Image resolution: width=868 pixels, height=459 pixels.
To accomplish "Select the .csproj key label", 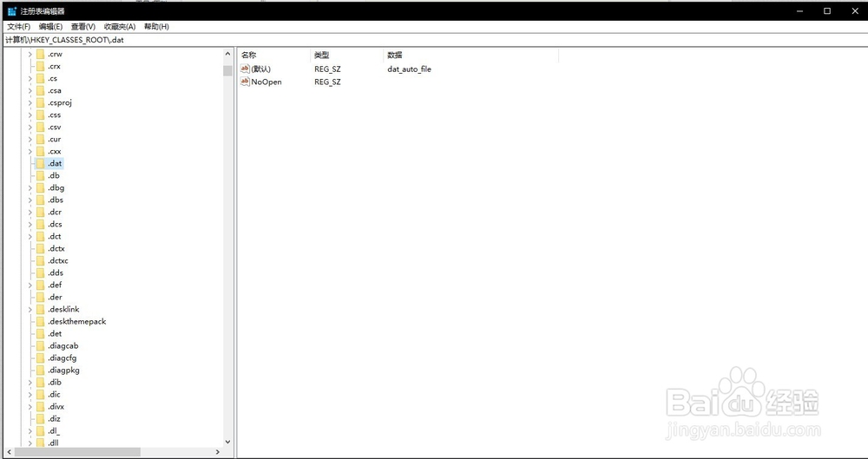I will pos(60,103).
